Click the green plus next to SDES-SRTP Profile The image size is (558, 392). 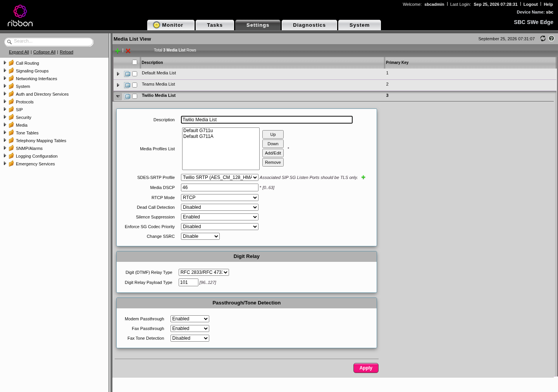tap(363, 177)
